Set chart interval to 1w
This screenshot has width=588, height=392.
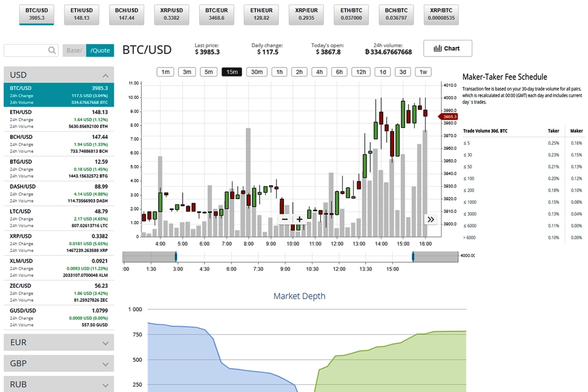coord(423,72)
